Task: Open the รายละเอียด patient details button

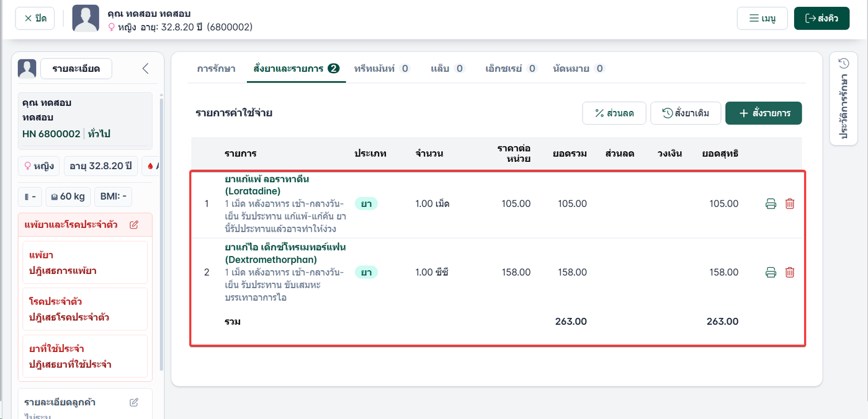Action: (x=76, y=69)
